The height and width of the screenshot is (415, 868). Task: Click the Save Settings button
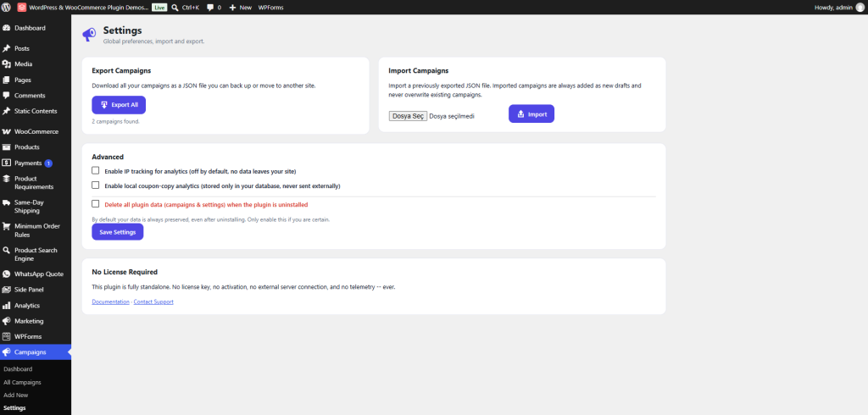pos(117,232)
